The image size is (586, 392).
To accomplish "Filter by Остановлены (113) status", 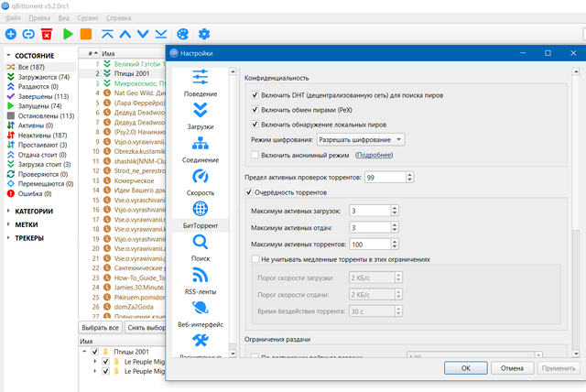I will click(46, 115).
